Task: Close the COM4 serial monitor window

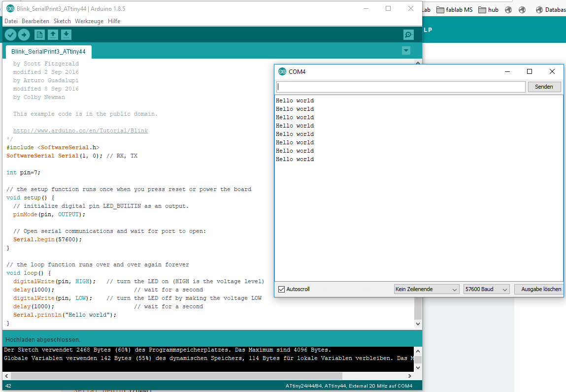Action: tap(552, 71)
